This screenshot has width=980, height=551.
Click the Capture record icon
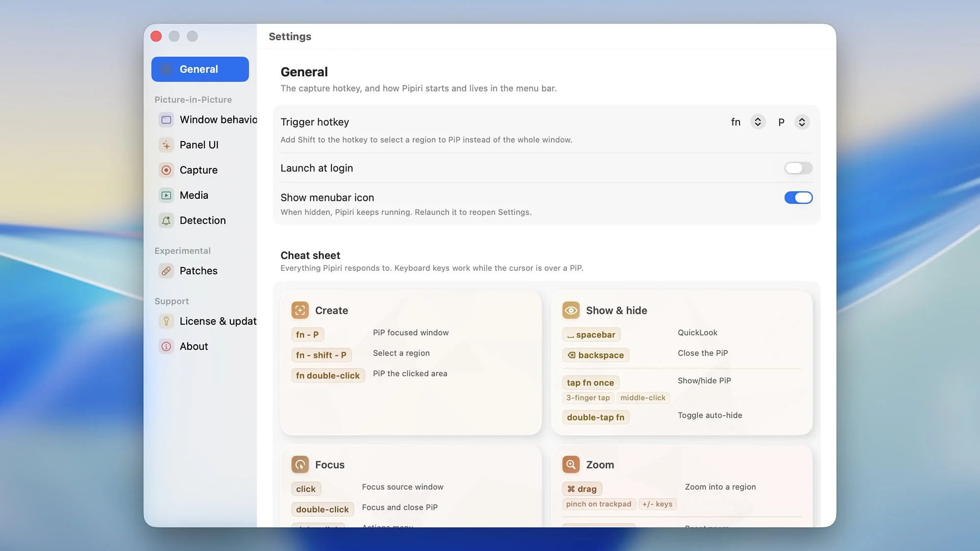point(167,170)
